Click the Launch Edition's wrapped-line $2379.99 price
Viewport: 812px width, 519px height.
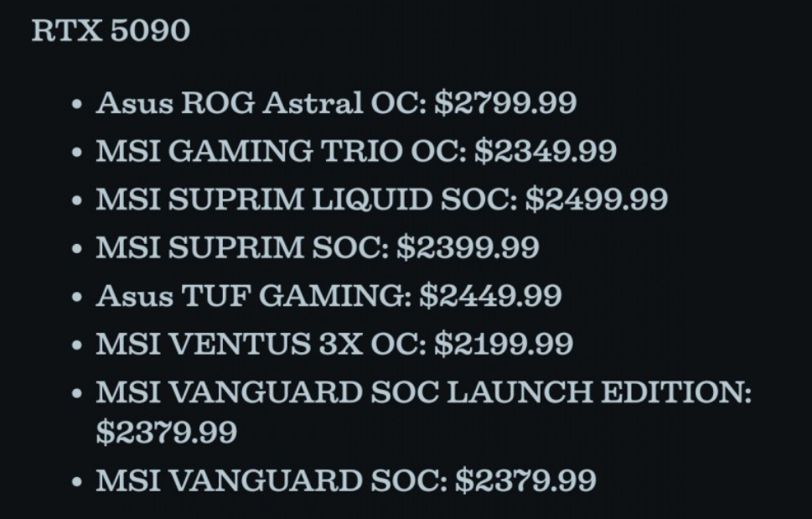tap(166, 433)
